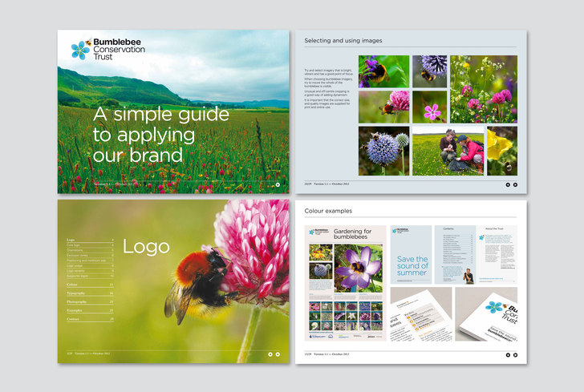Open the Contents spread example thumbnail

[455, 255]
